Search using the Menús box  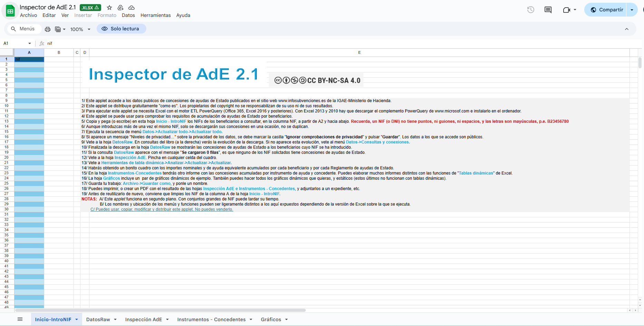point(23,29)
